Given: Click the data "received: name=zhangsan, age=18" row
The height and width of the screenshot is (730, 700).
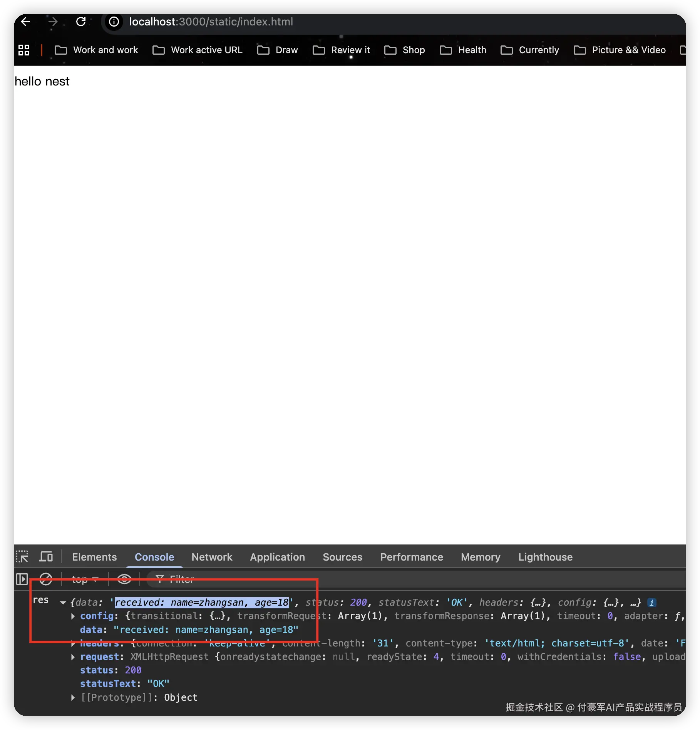Looking at the screenshot, I should coord(189,630).
